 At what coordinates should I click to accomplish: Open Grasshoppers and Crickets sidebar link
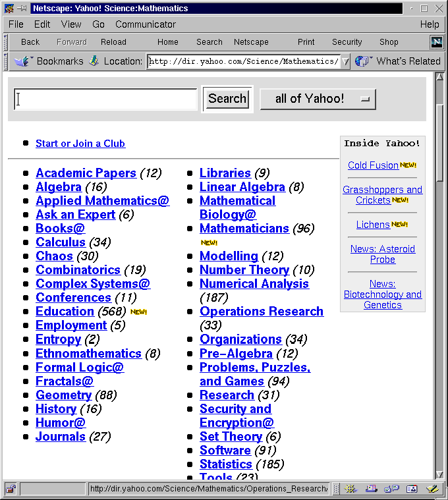tap(383, 195)
